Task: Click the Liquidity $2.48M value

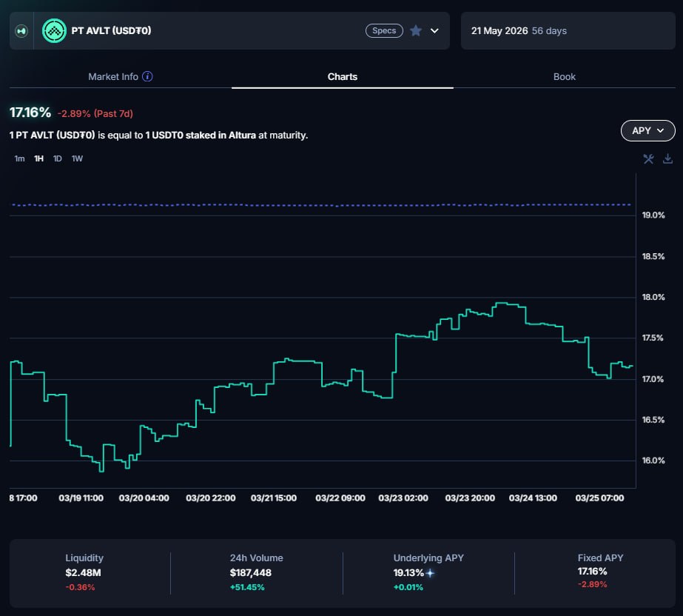Action: (83, 573)
